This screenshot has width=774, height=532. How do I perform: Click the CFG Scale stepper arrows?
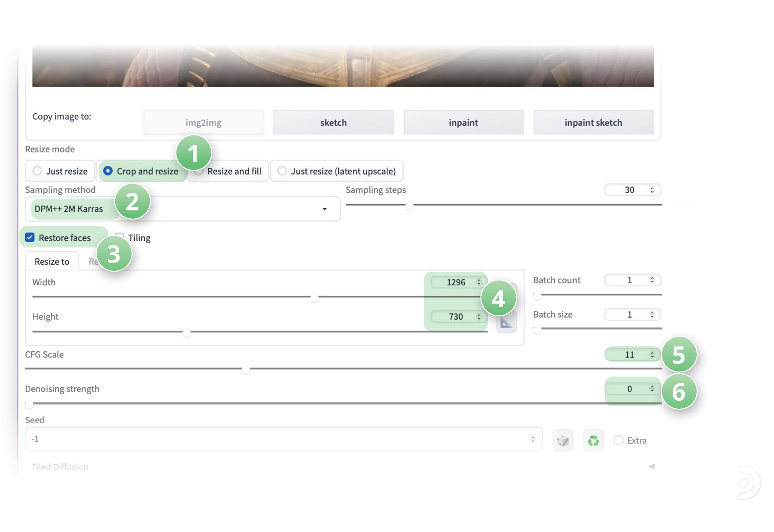(652, 354)
